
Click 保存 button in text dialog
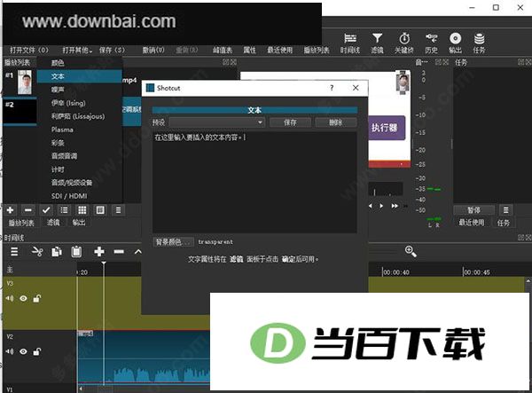290,122
